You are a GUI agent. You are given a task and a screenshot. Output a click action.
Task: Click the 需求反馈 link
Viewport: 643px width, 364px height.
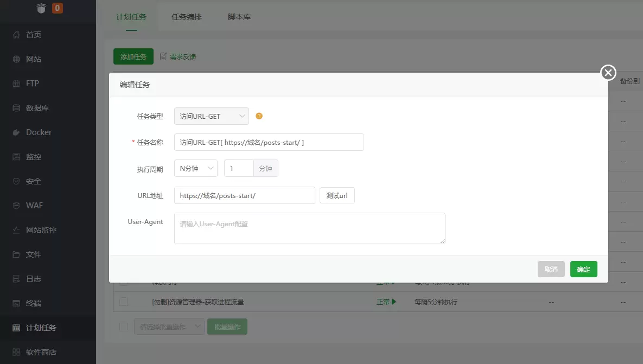[183, 56]
